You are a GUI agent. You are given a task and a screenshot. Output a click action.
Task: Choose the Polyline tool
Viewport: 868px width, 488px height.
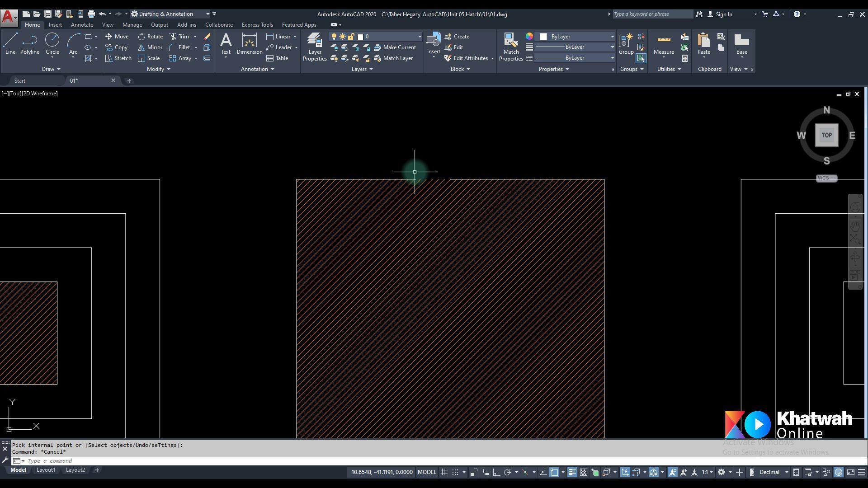click(29, 44)
